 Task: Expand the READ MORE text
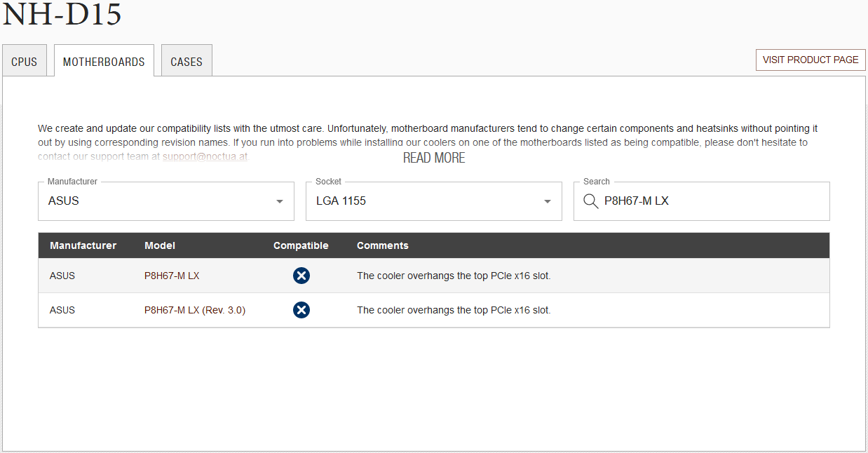click(434, 158)
